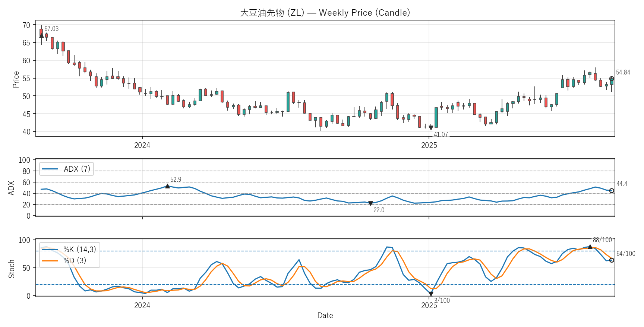Click the circle marker at last price
Screen dimensions: 644x327
[x=612, y=79]
